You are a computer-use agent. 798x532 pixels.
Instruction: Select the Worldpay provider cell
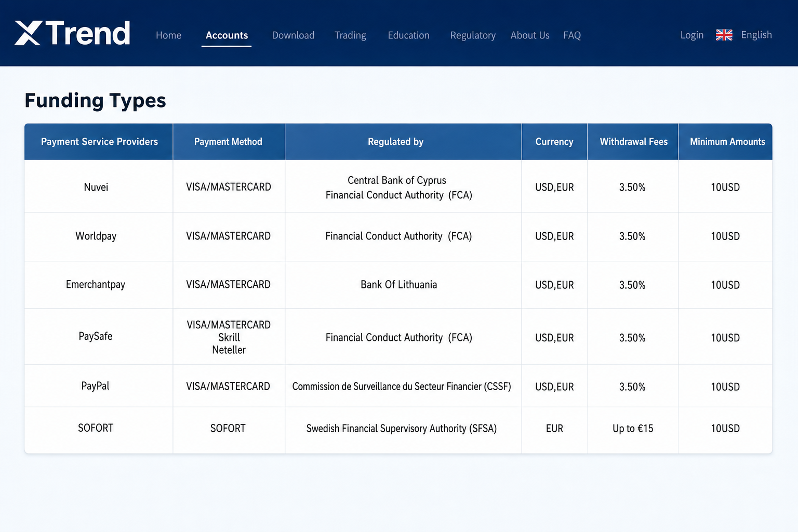[99, 236]
